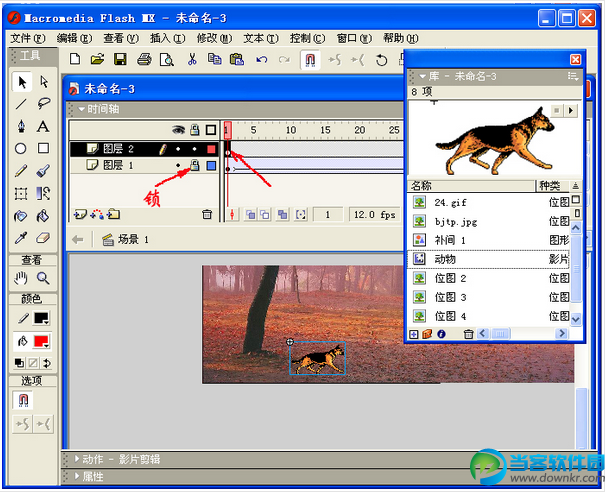
Task: Click the Print toolbar icon
Action: point(145,60)
